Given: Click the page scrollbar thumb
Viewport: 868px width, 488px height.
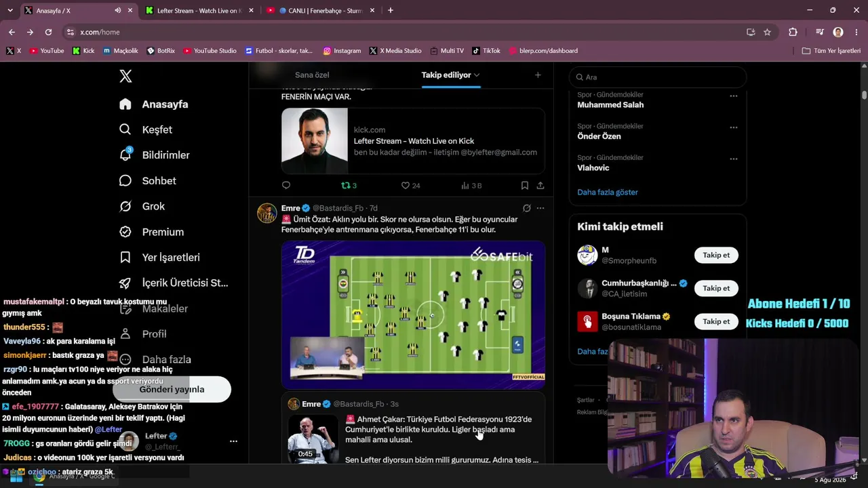Looking at the screenshot, I should pyautogui.click(x=865, y=95).
